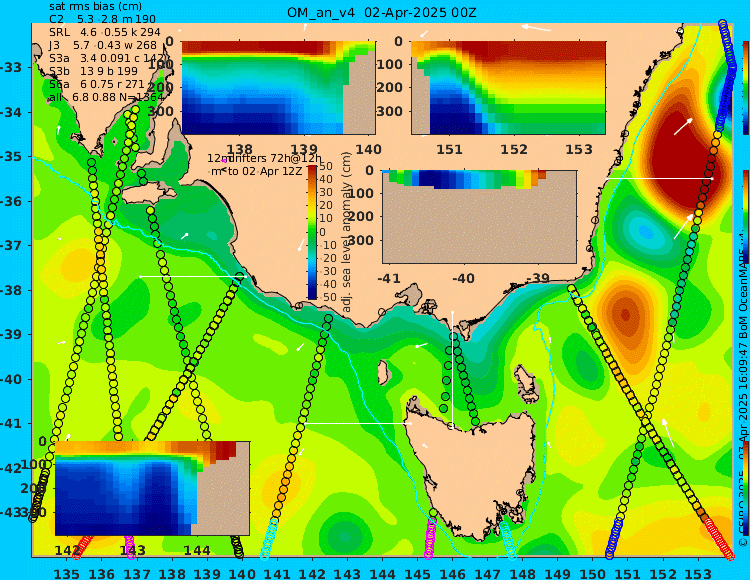Click the S3a satellite stats row

[x=106, y=58]
